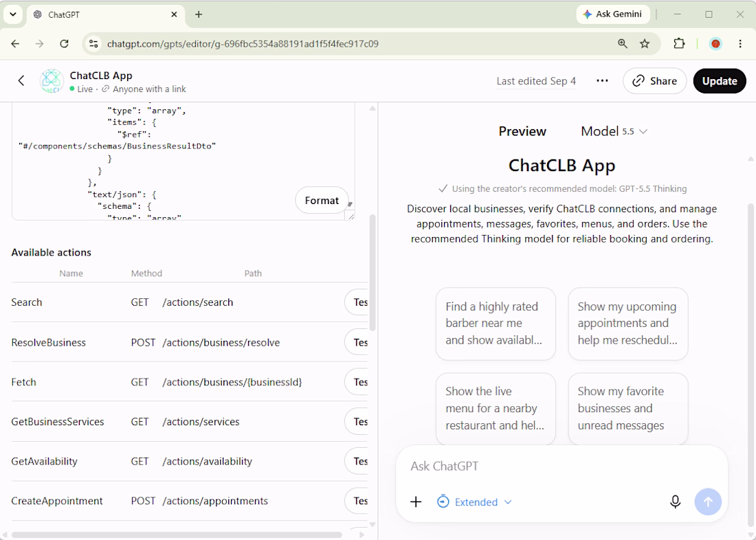756x540 pixels.
Task: Open the Extensions puzzle icon
Action: tap(679, 44)
